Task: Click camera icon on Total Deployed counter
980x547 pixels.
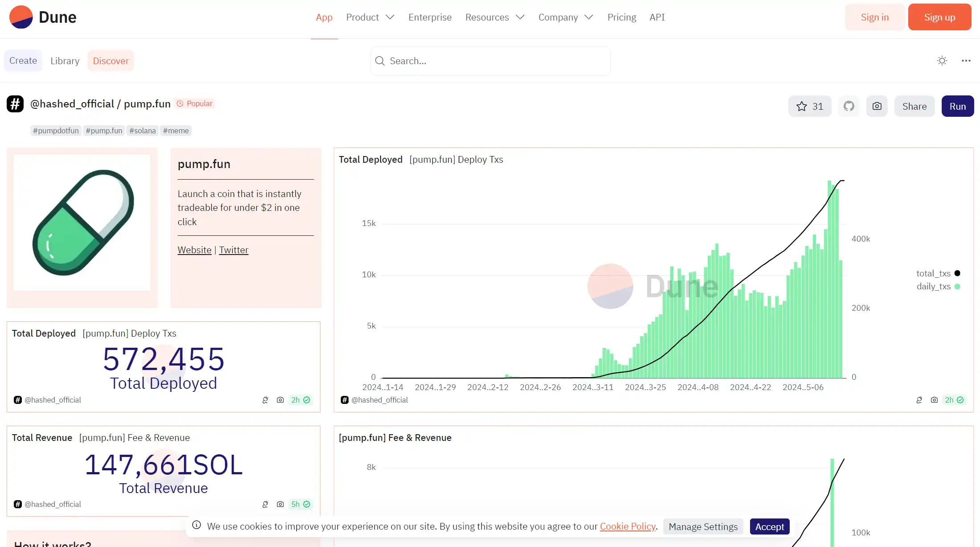Action: [280, 400]
